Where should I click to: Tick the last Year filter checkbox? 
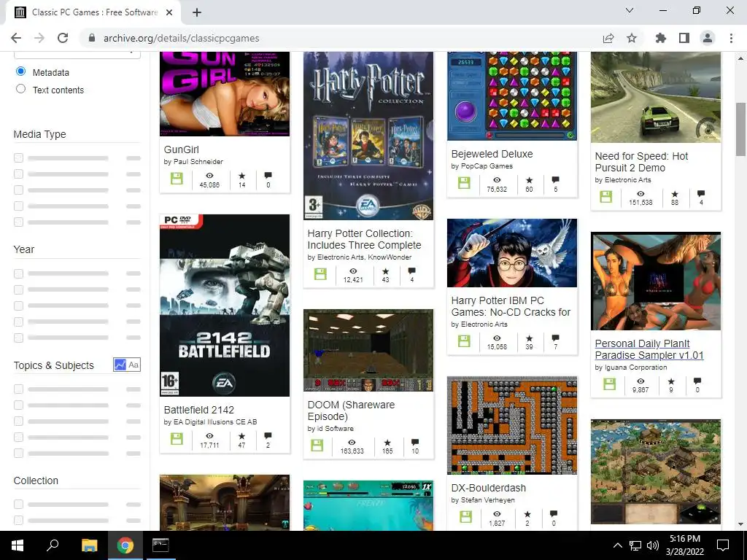coord(18,338)
